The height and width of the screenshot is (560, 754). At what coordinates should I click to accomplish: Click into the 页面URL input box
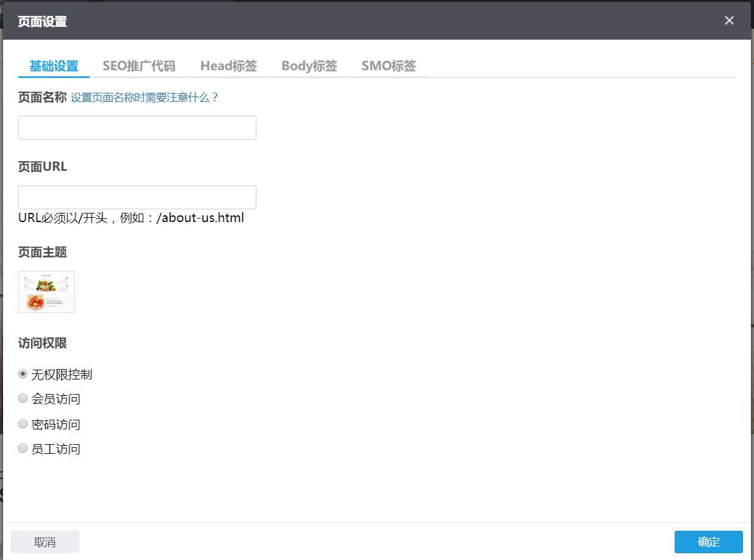pos(137,198)
